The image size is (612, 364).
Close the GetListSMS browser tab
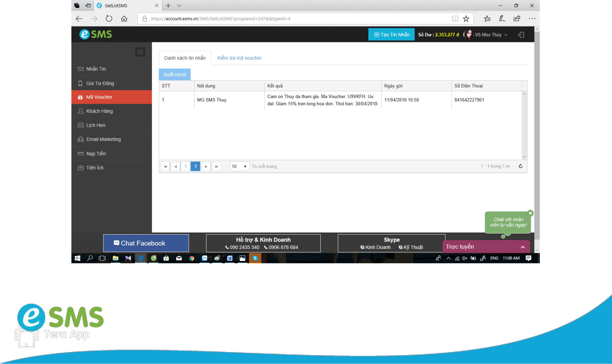(x=157, y=6)
